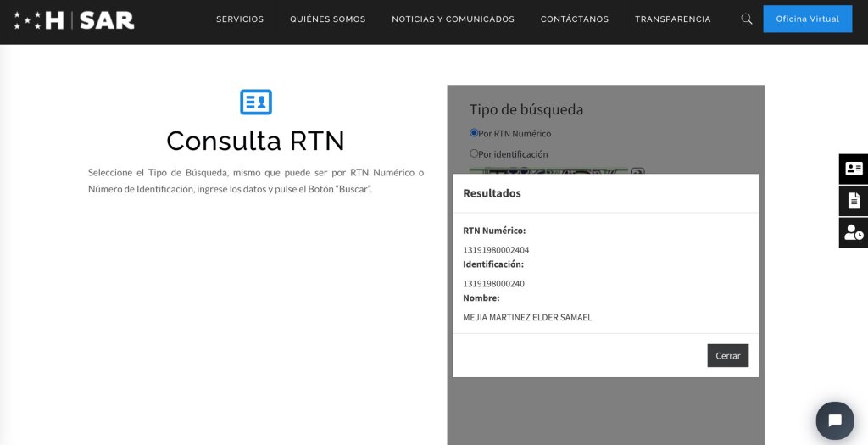Click the Oficina Virtual button
Viewport: 868px width, 445px height.
pos(807,19)
